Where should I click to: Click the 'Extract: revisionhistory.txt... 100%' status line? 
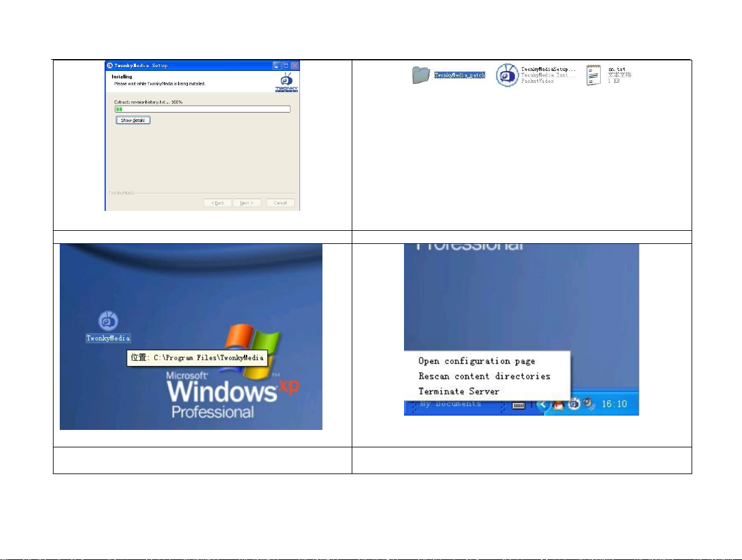click(x=148, y=102)
